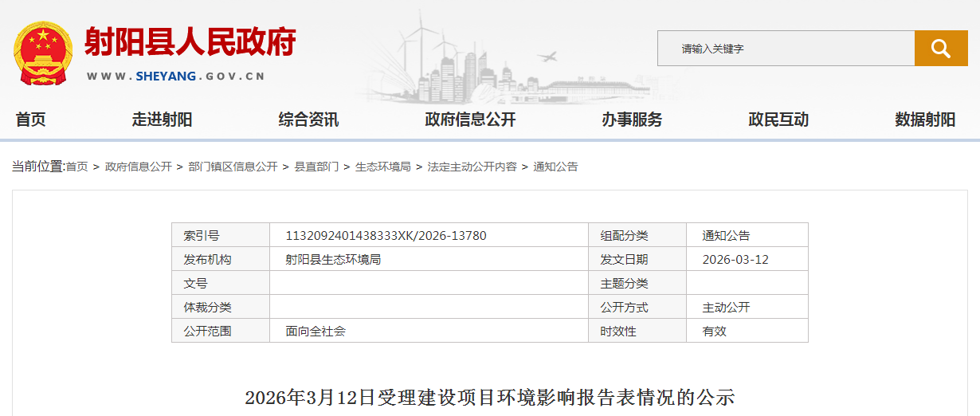
Task: Click 法定主动公开内容 breadcrumb link
Action: [472, 167]
